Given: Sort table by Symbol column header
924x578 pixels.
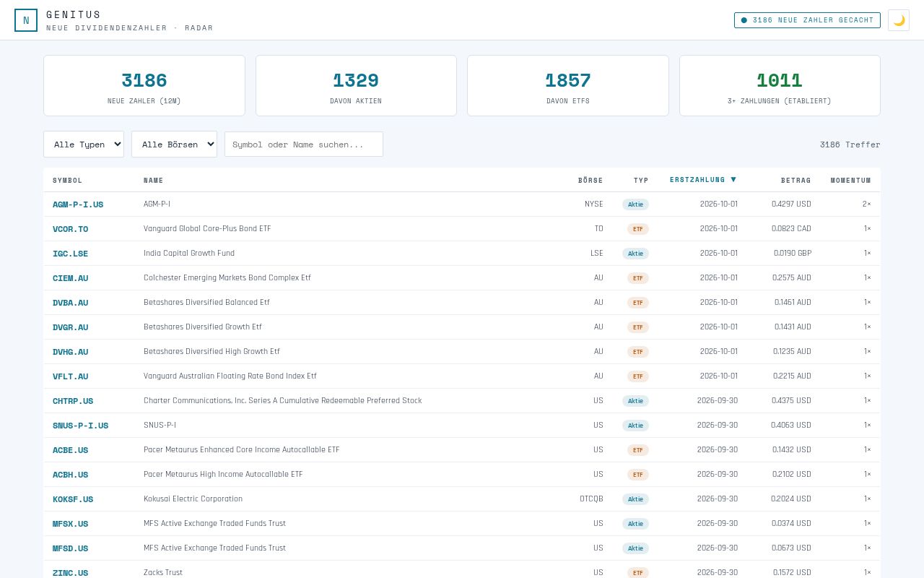Looking at the screenshot, I should [68, 180].
